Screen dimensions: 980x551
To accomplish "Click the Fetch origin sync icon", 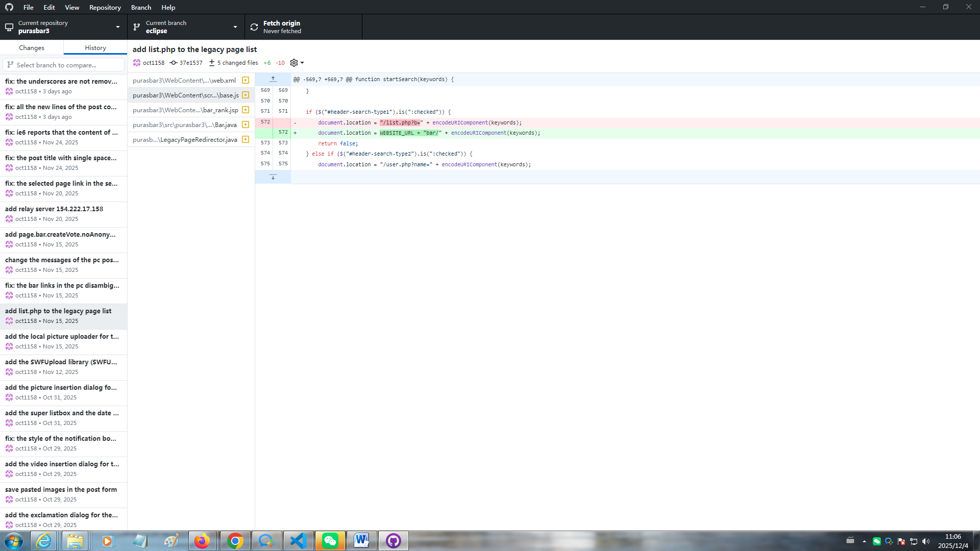I will [x=254, y=27].
